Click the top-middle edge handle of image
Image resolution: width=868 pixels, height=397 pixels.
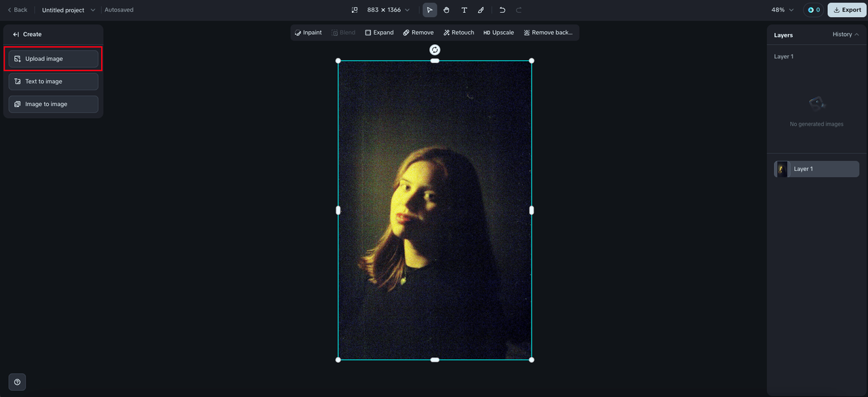click(x=435, y=60)
